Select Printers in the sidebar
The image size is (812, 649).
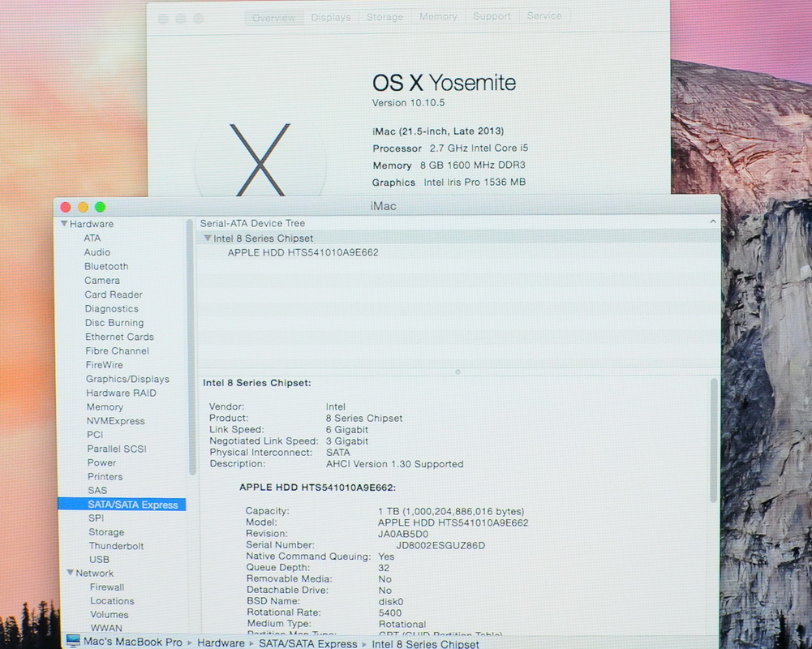tap(105, 476)
